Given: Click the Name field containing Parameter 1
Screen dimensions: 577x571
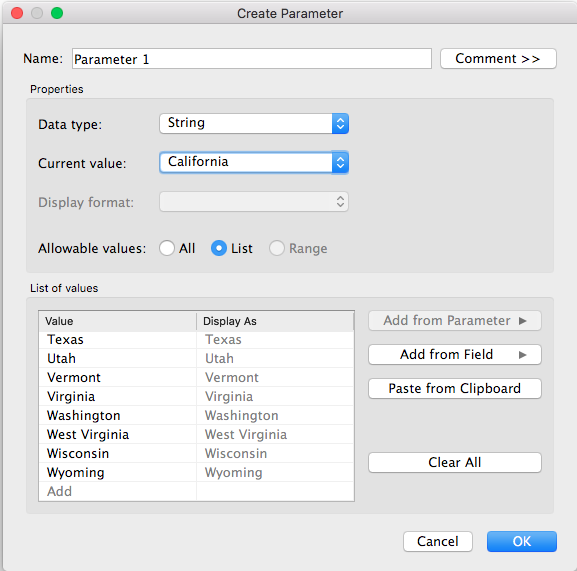Looking at the screenshot, I should click(x=252, y=58).
